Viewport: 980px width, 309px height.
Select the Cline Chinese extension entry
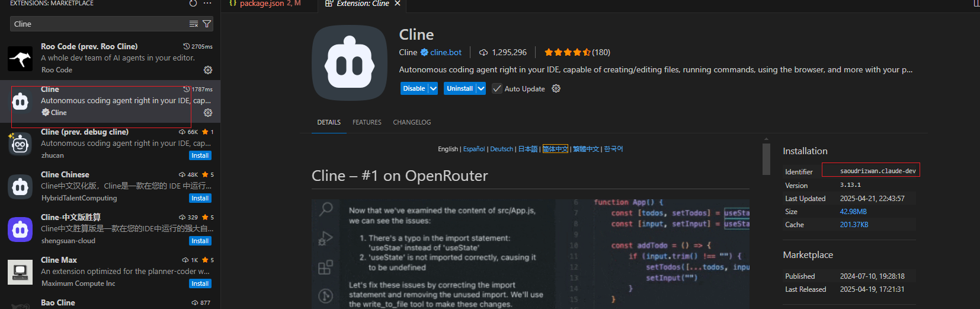click(110, 187)
